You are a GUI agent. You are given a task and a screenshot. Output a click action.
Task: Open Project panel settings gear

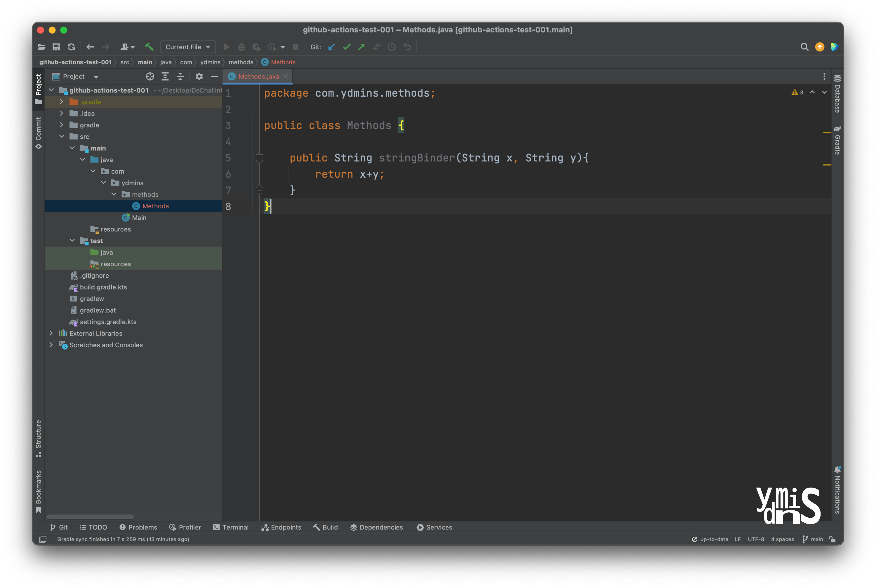coord(199,76)
